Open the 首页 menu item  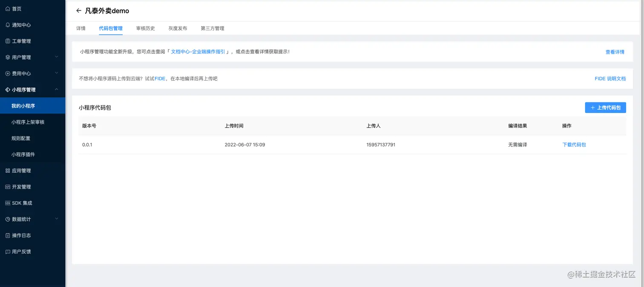click(x=32, y=9)
